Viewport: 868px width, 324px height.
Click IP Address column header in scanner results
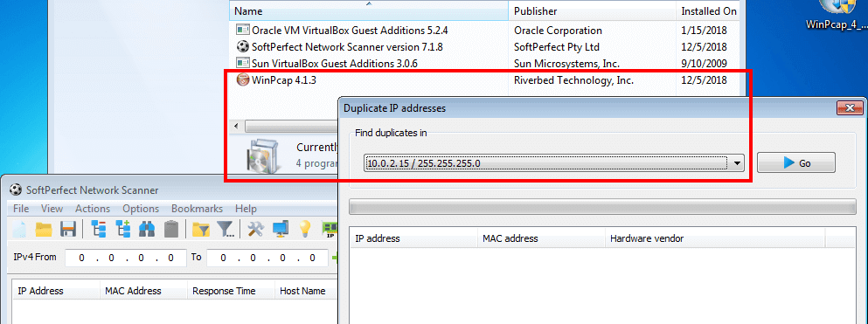pyautogui.click(x=56, y=291)
